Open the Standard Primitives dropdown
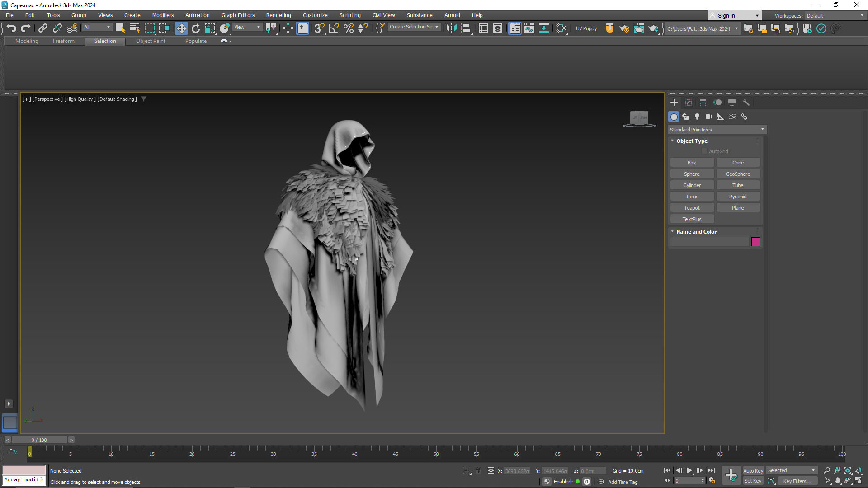 click(717, 130)
